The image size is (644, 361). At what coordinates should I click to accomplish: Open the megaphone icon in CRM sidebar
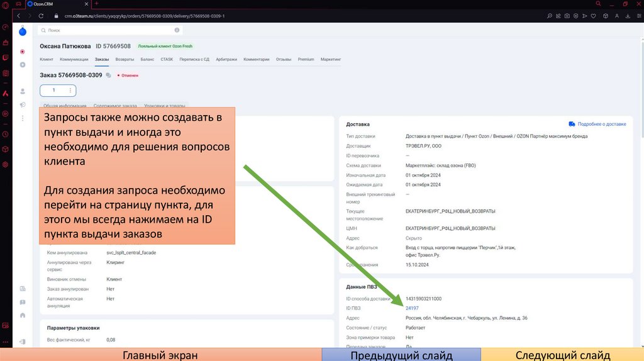tap(23, 105)
